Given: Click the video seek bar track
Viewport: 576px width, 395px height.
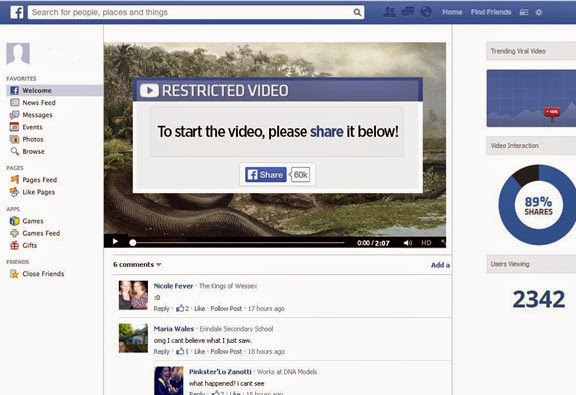Looking at the screenshot, I should click(x=238, y=243).
